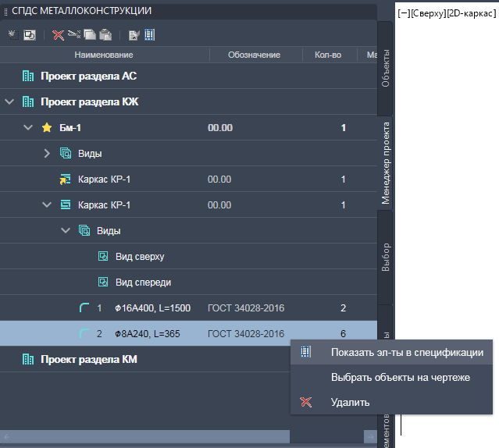Image resolution: width=499 pixels, height=448 pixels.
Task: Collapse the expanded Каркас КР-1 node
Action: pos(47,205)
